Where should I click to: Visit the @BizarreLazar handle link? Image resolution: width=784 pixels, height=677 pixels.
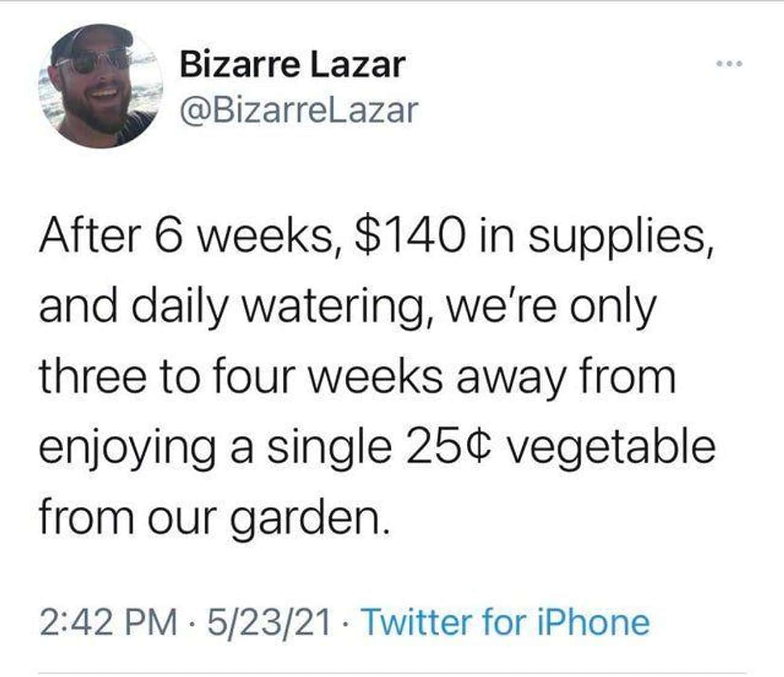point(299,110)
